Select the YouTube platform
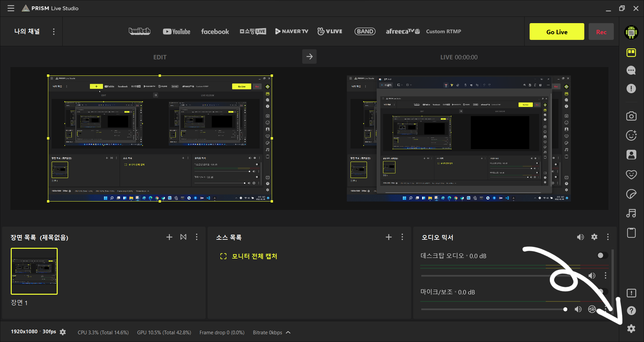This screenshot has height=342, width=644. [x=176, y=32]
